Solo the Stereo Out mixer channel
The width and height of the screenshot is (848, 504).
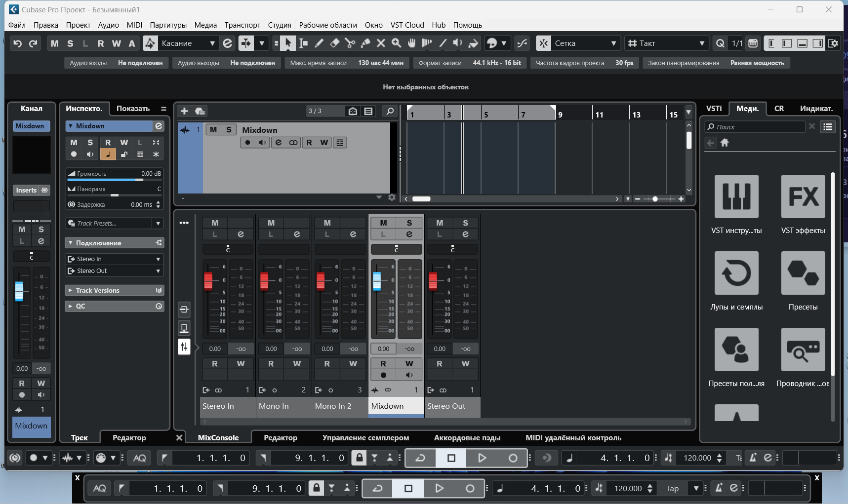pos(465,223)
